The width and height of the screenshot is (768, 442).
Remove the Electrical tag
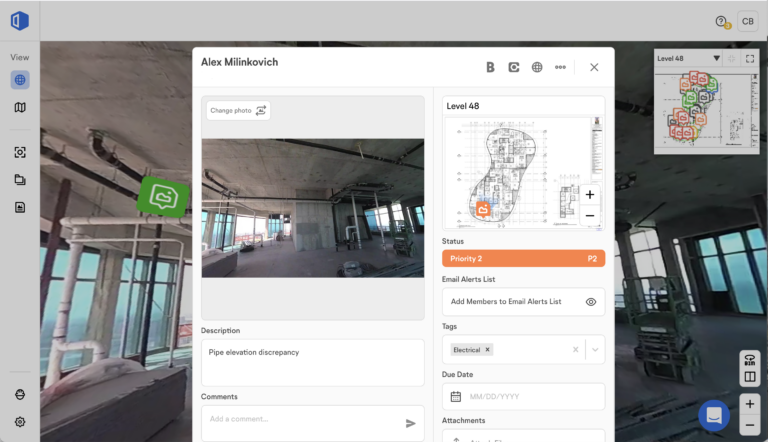tap(488, 350)
